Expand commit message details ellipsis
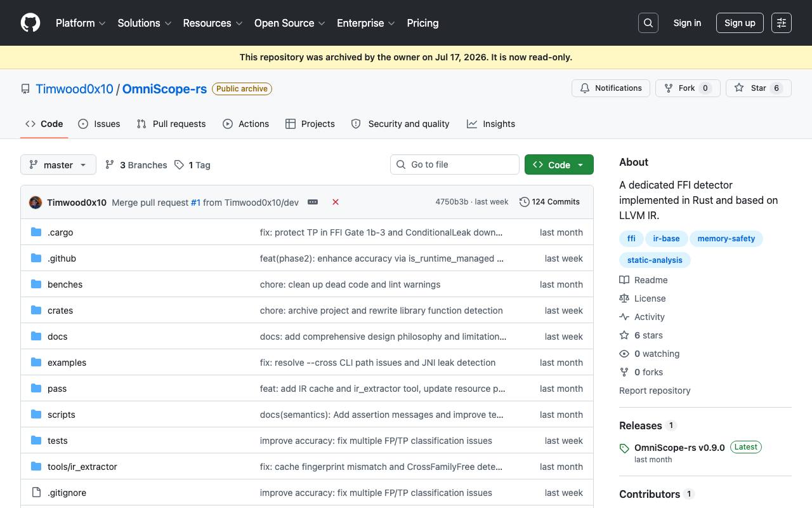812x508 pixels. [x=313, y=202]
